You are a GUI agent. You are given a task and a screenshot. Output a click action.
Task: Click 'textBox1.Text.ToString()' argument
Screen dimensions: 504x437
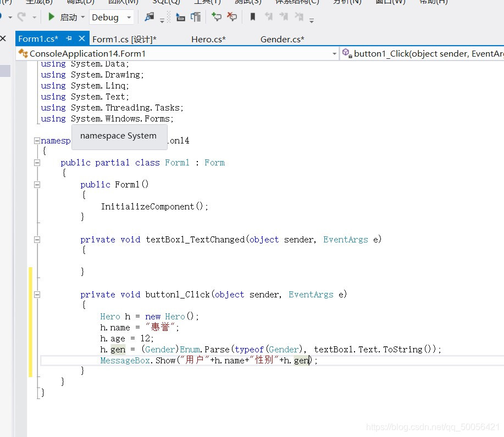coord(374,350)
